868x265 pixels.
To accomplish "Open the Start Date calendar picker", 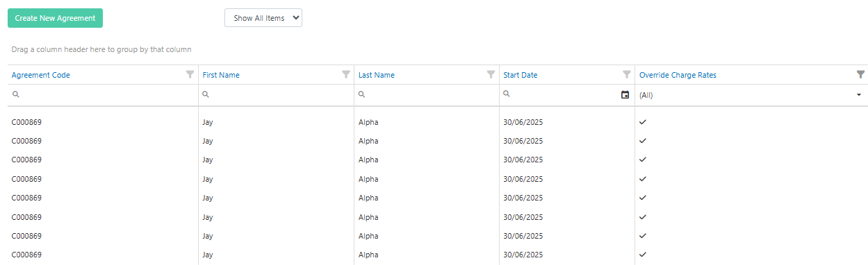I will pyautogui.click(x=625, y=95).
